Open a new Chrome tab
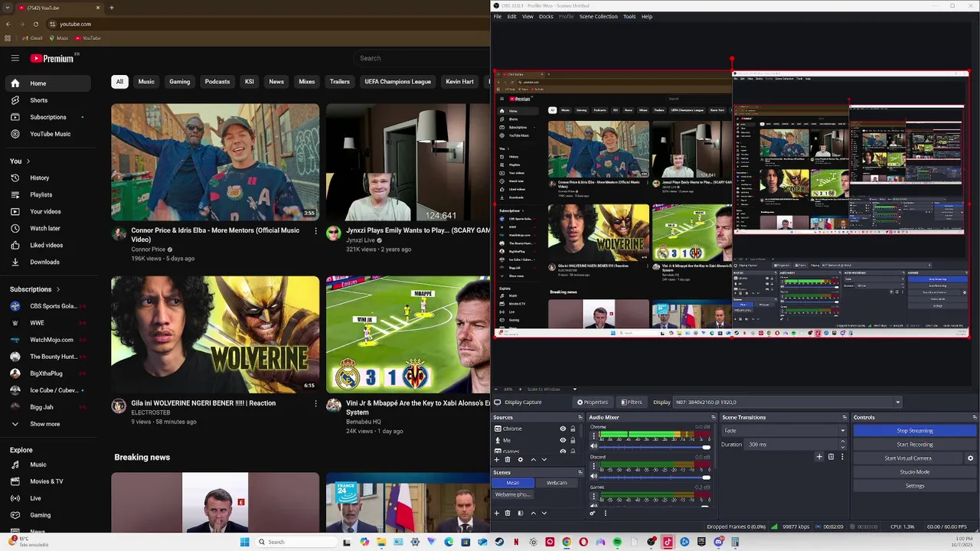The height and width of the screenshot is (551, 980). coord(111,8)
